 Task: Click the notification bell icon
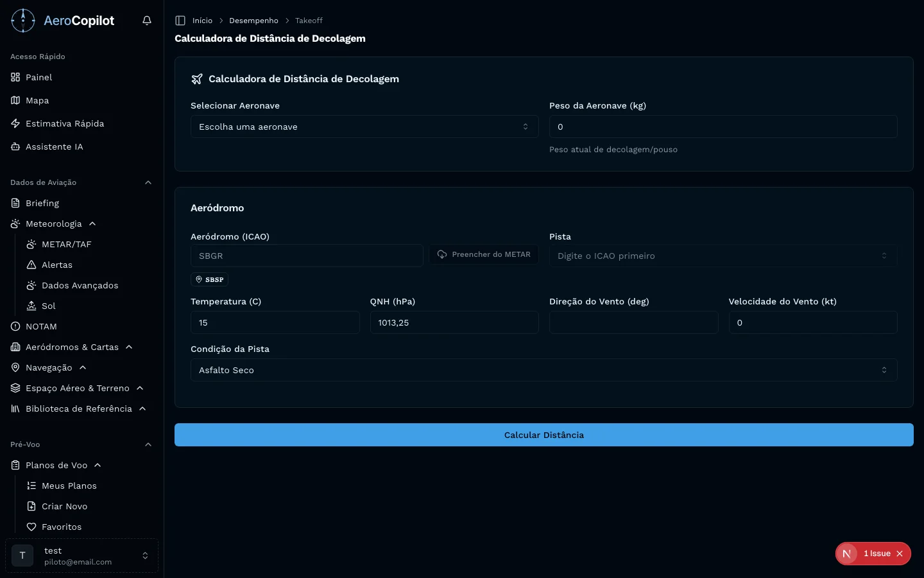pos(147,21)
